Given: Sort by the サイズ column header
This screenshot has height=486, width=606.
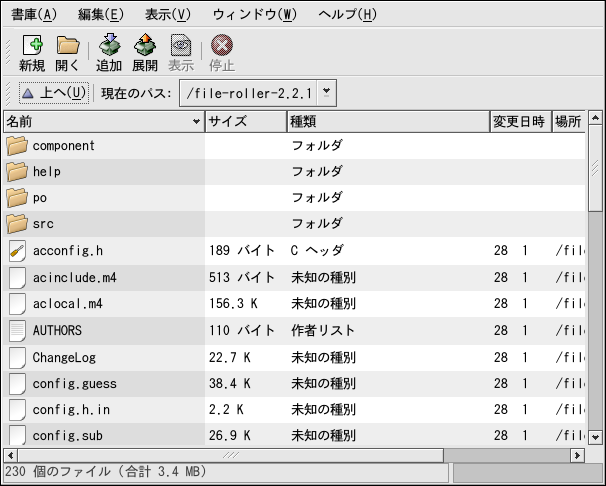Looking at the screenshot, I should pos(245,122).
